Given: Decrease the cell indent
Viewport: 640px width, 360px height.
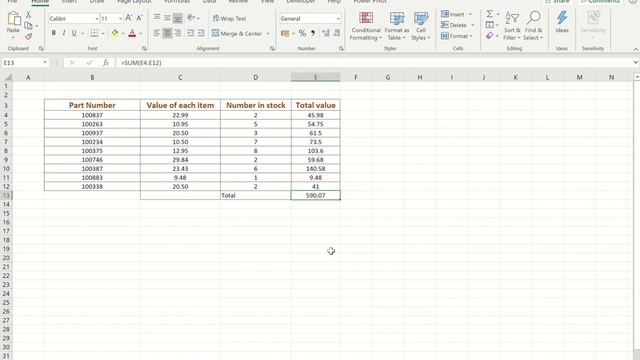Looking at the screenshot, I should 191,33.
